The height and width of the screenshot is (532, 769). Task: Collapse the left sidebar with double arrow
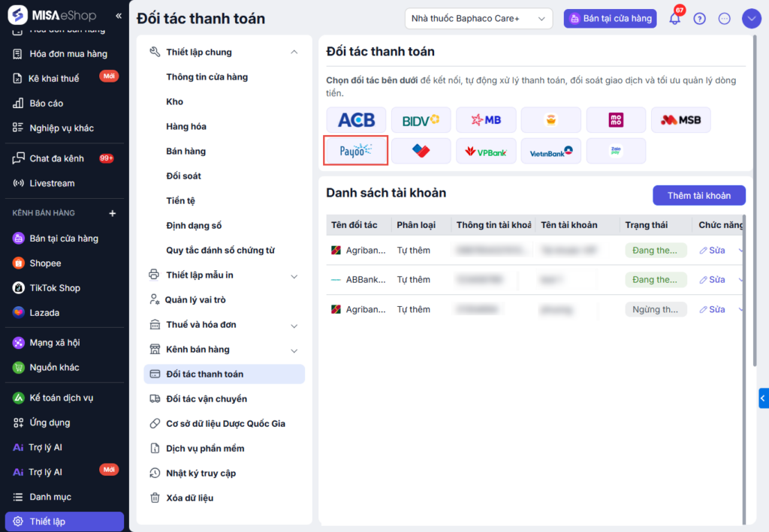coord(119,16)
